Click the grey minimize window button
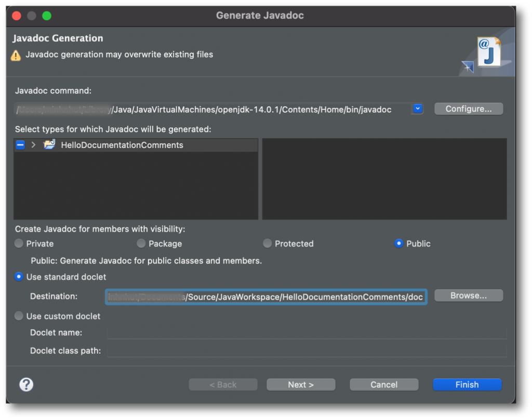The width and height of the screenshot is (532, 419). coord(32,16)
